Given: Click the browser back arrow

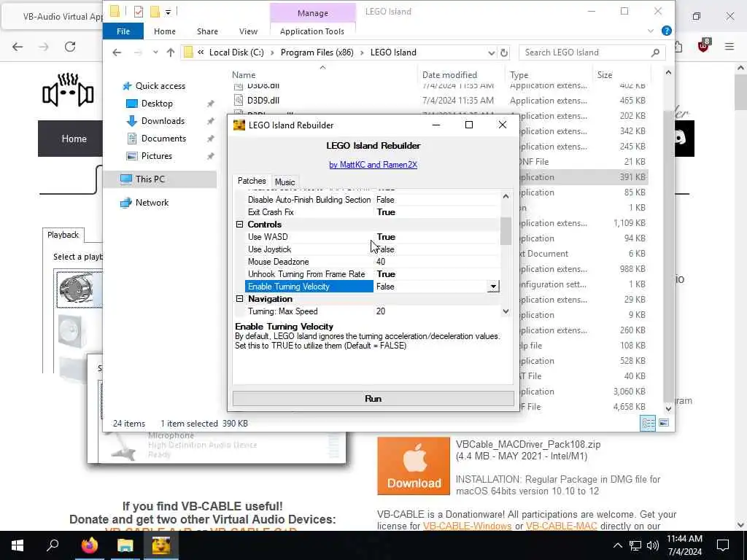Looking at the screenshot, I should tap(18, 47).
